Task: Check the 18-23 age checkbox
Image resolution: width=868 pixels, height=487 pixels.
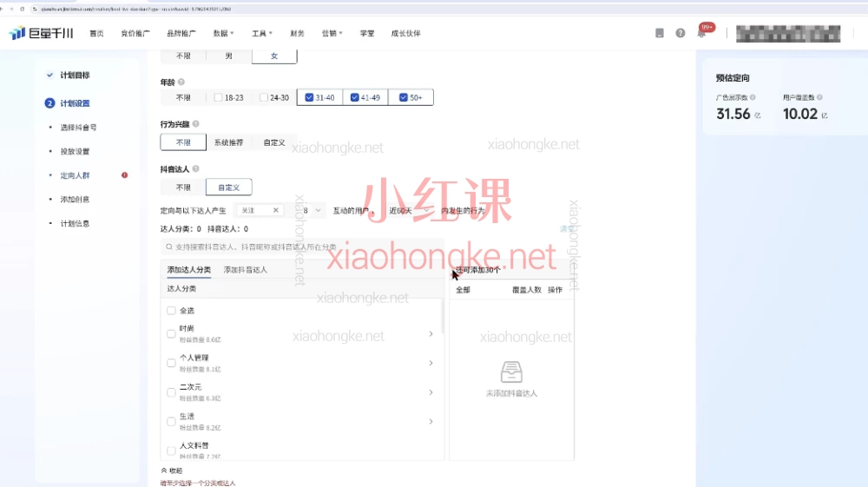Action: point(218,97)
